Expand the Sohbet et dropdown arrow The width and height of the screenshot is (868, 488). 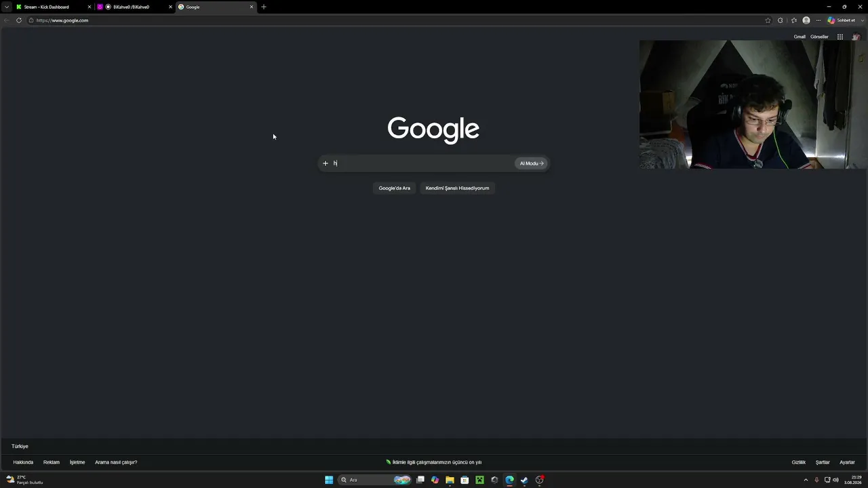click(x=861, y=20)
